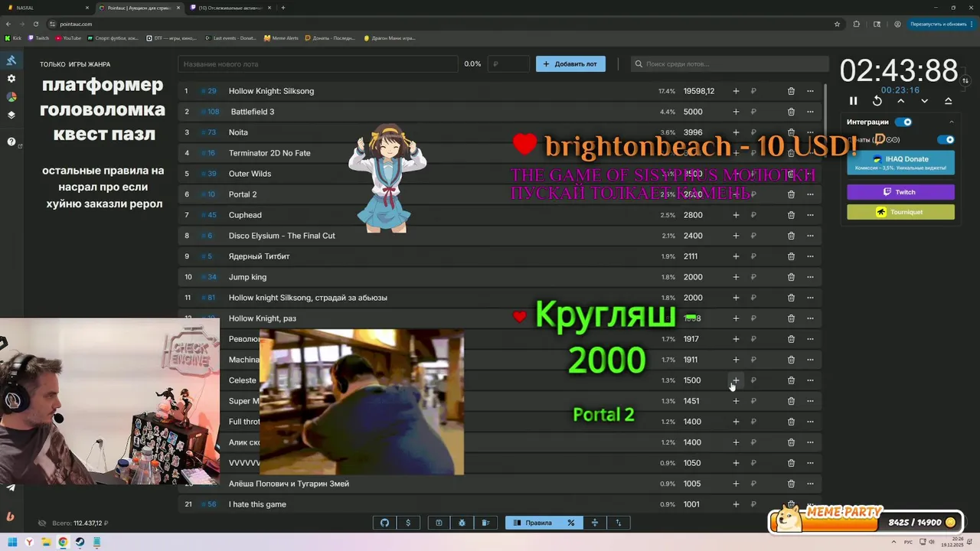980x551 pixels.
Task: Add amount to Battlefield 3 lot with plus
Action: point(736,112)
